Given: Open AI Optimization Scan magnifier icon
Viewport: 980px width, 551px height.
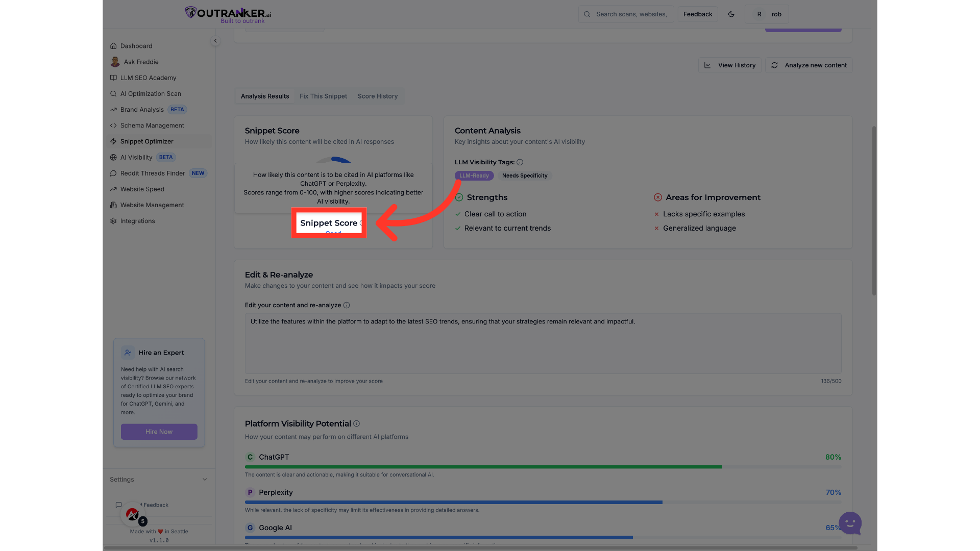Looking at the screenshot, I should tap(113, 94).
